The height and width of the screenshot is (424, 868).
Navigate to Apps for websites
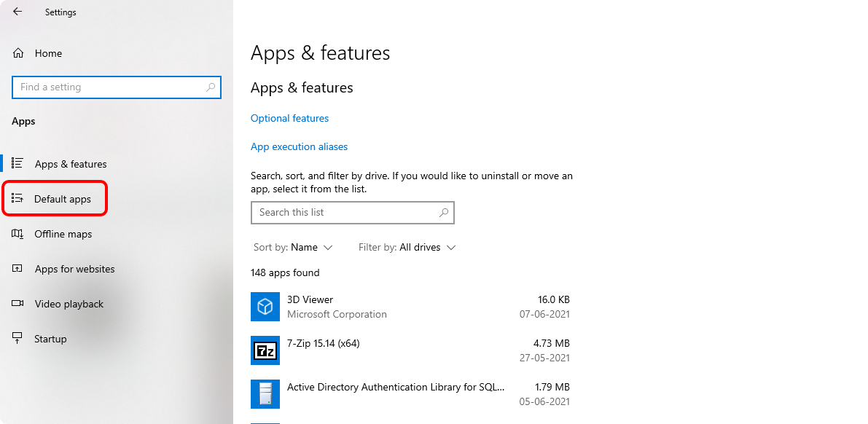(x=74, y=269)
